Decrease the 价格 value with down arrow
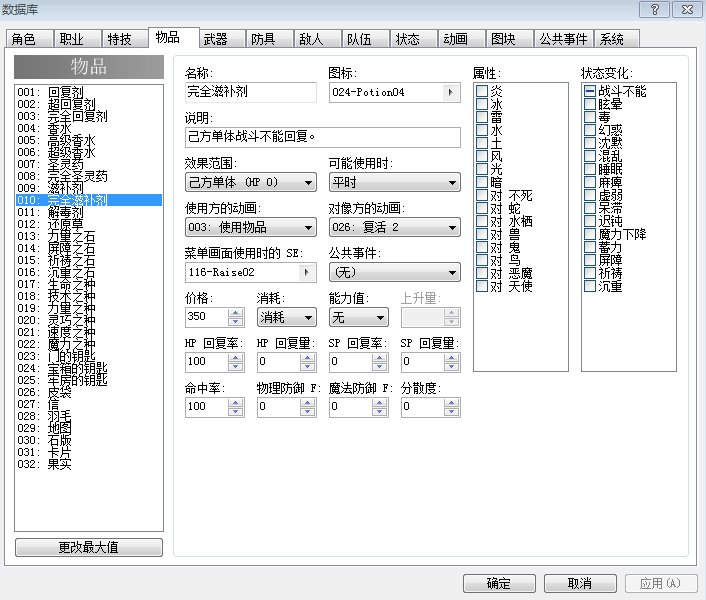This screenshot has width=706, height=600. point(235,321)
